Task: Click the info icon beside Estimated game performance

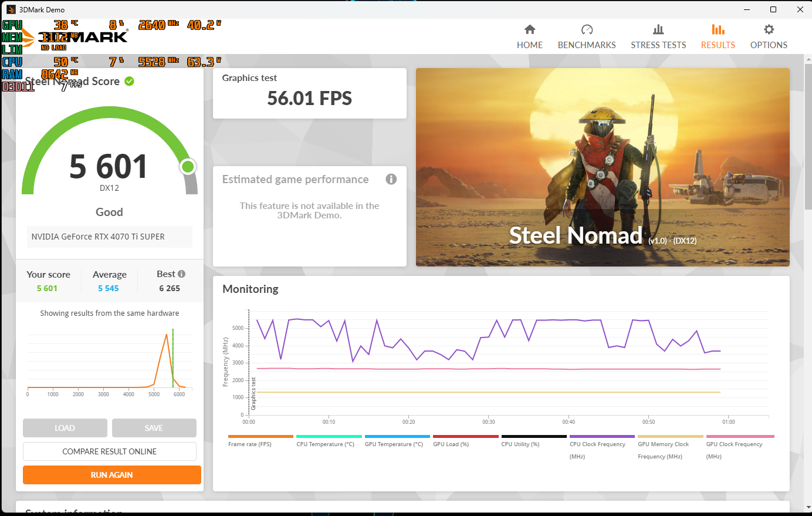Action: tap(391, 179)
